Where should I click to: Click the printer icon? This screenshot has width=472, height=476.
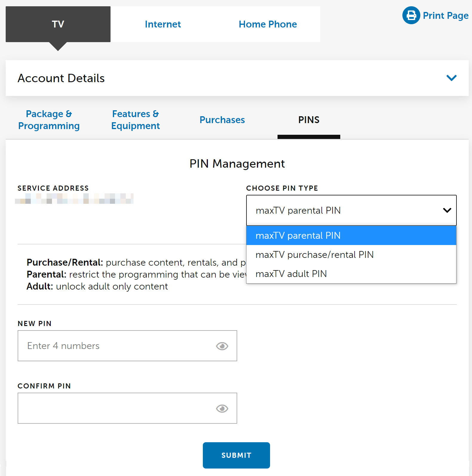pos(411,15)
